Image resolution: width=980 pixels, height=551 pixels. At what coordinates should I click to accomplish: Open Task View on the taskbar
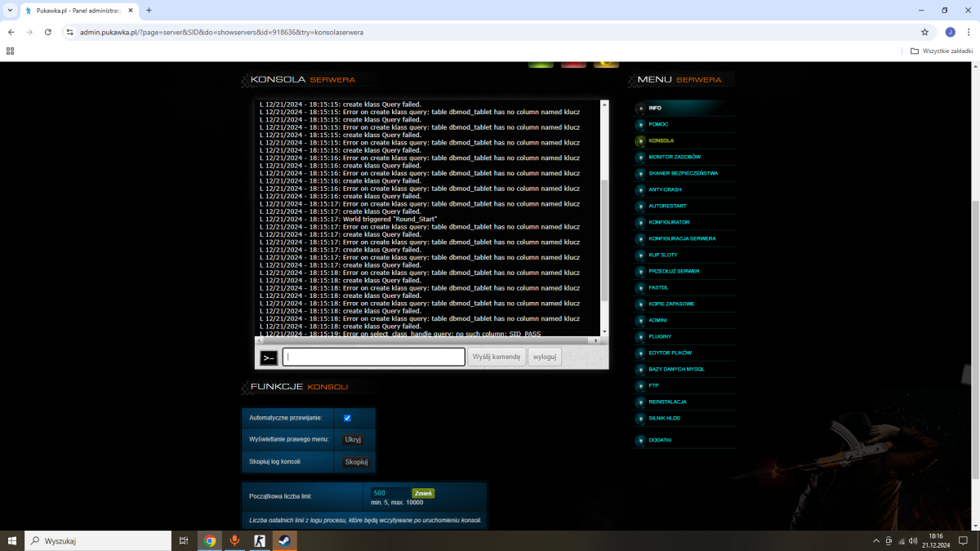point(184,540)
